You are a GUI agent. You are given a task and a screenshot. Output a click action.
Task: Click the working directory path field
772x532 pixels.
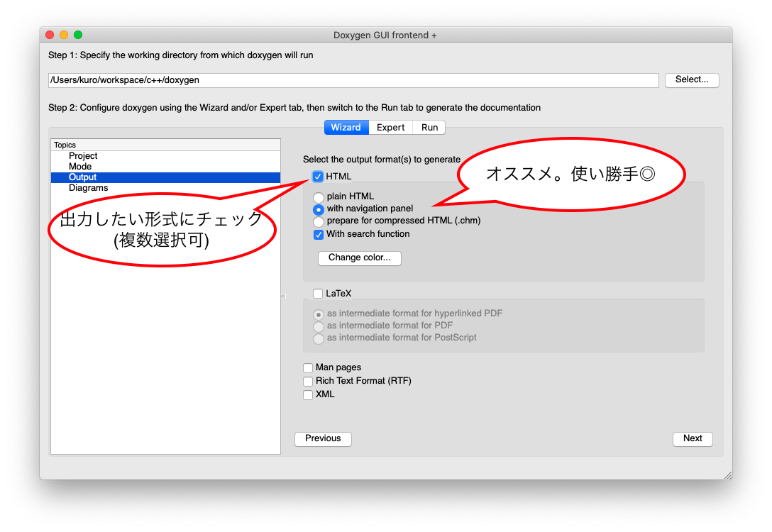click(353, 80)
